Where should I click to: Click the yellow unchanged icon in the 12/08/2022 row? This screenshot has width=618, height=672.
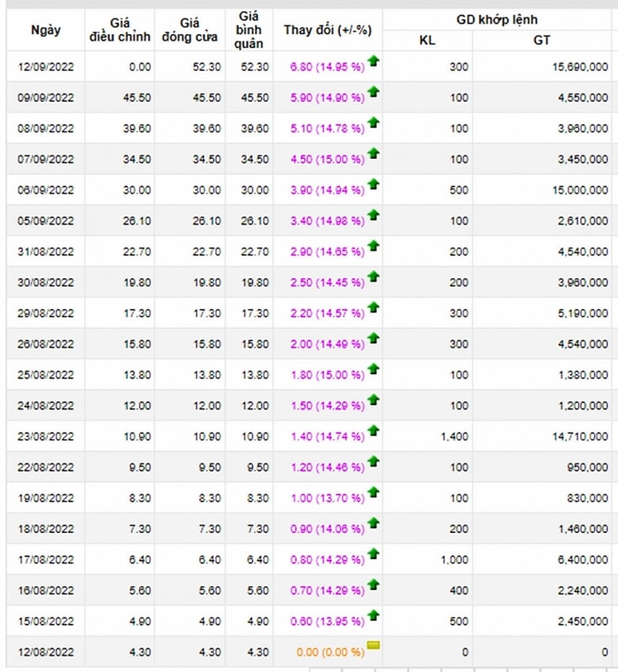[374, 645]
